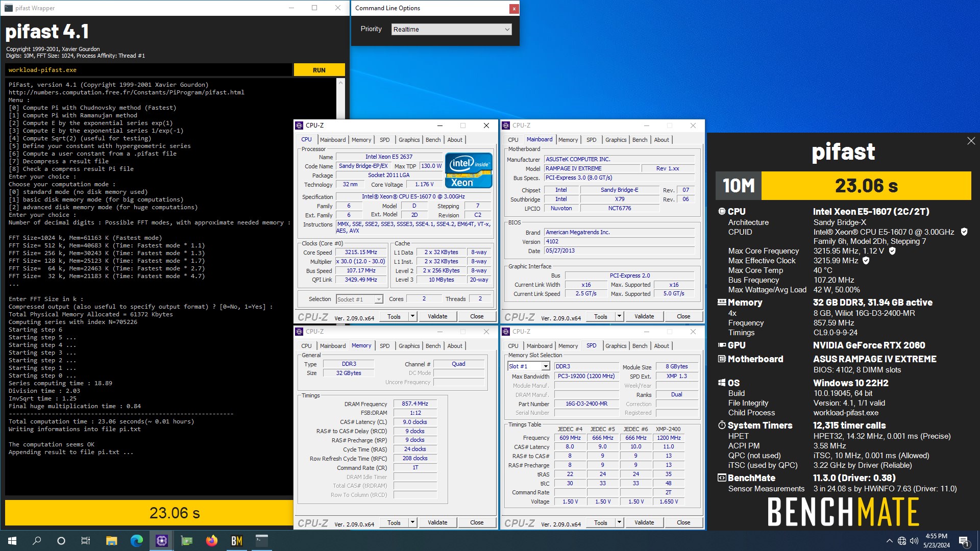Open the console window taskbar icon
980x551 pixels.
pos(262,540)
